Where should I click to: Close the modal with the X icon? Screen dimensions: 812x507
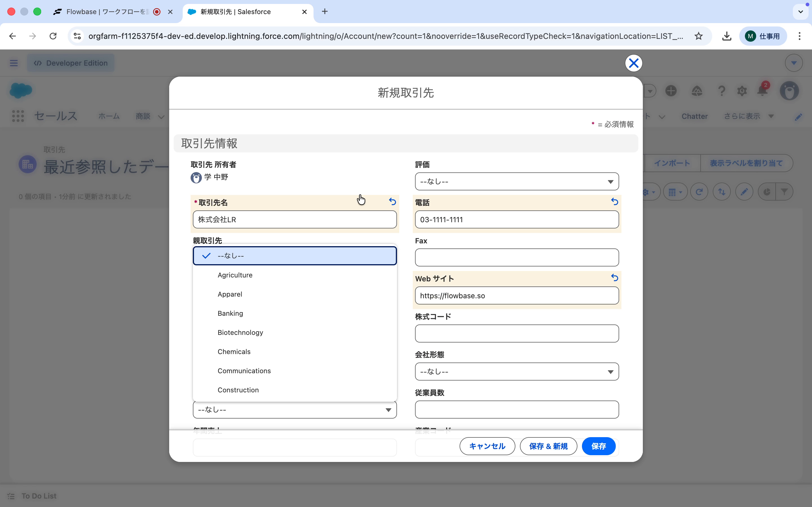[634, 63]
